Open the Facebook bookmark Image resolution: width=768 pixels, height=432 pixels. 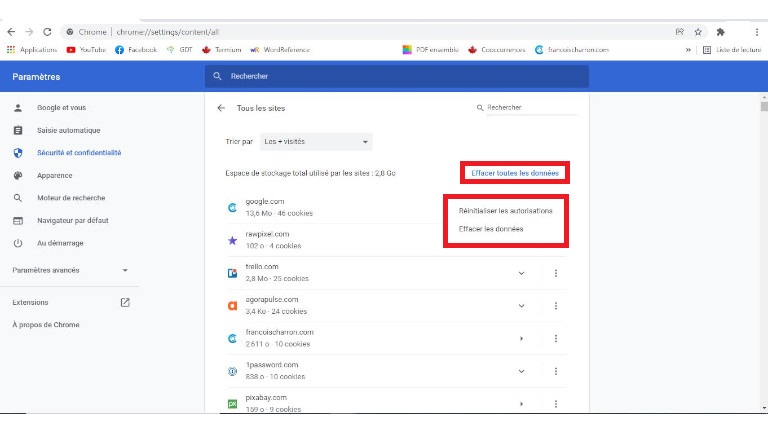point(136,49)
